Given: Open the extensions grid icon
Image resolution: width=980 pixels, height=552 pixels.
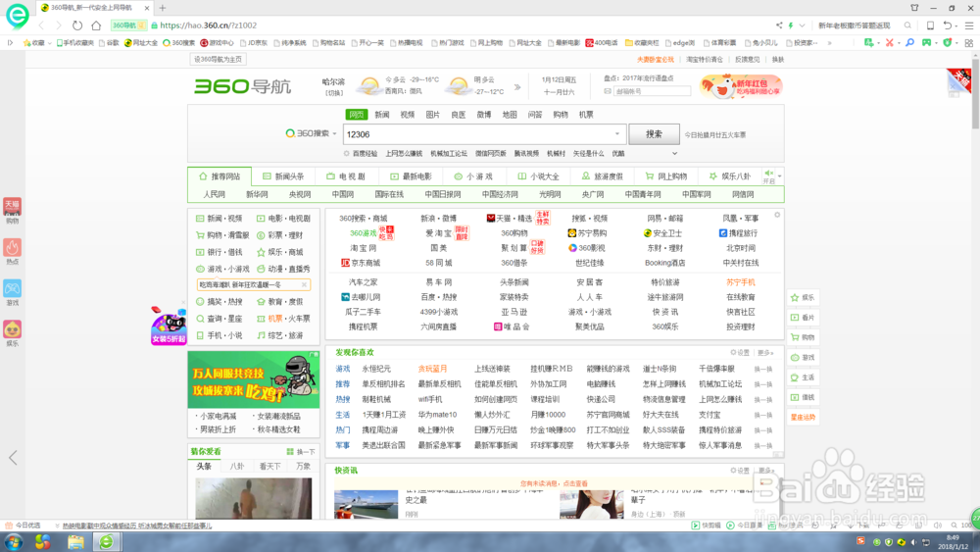Looking at the screenshot, I should pyautogui.click(x=969, y=43).
